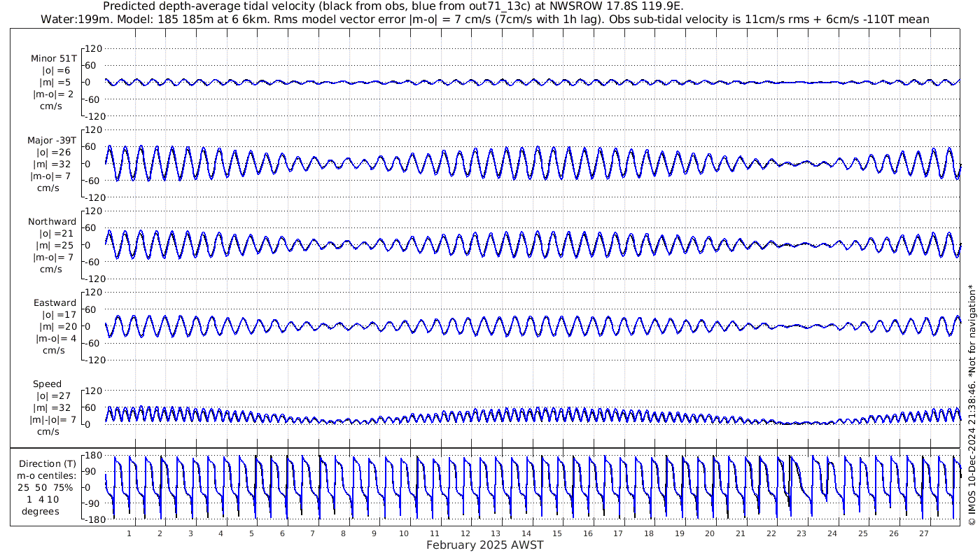Click day '27' on the date axis
The image size is (980, 560).
[924, 533]
